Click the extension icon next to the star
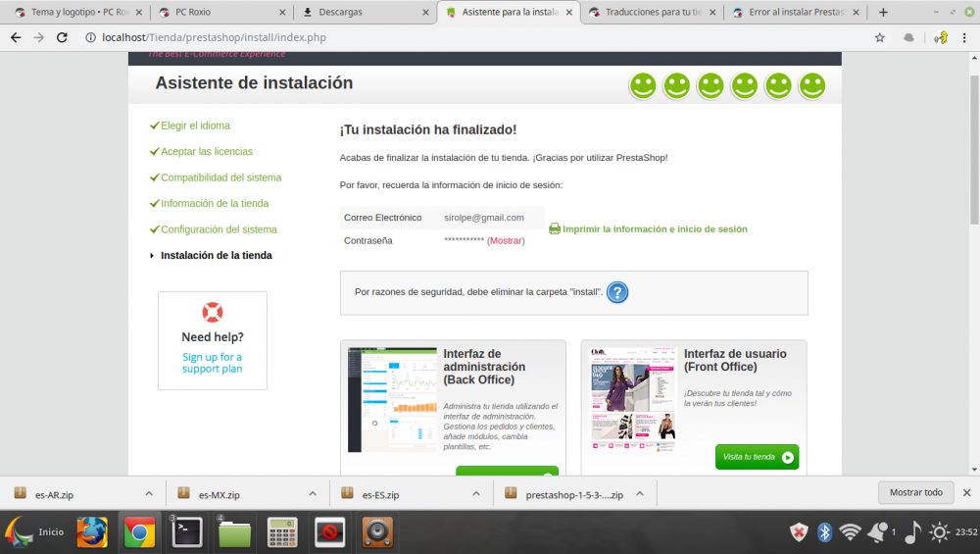This screenshot has width=980, height=554. [x=908, y=37]
